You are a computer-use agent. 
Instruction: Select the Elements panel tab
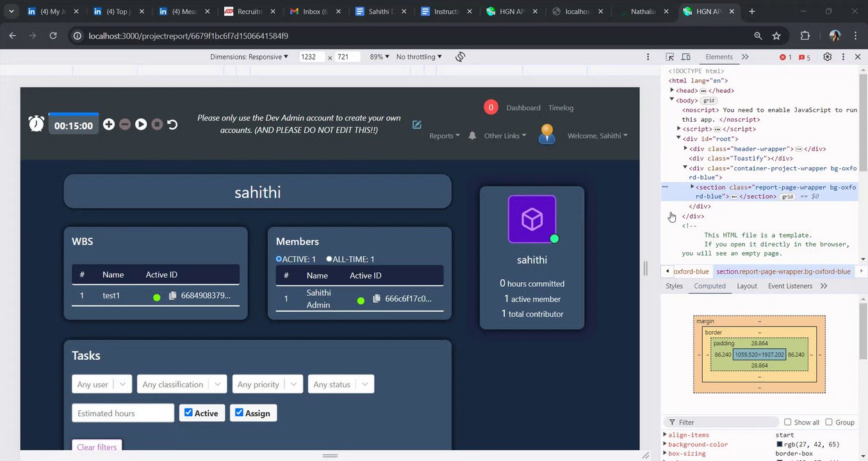[x=719, y=57]
